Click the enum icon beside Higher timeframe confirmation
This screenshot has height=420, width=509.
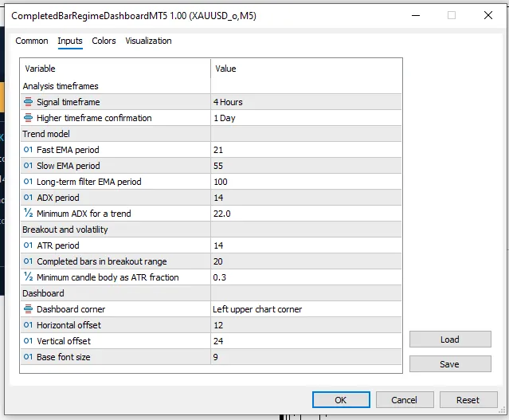point(28,118)
